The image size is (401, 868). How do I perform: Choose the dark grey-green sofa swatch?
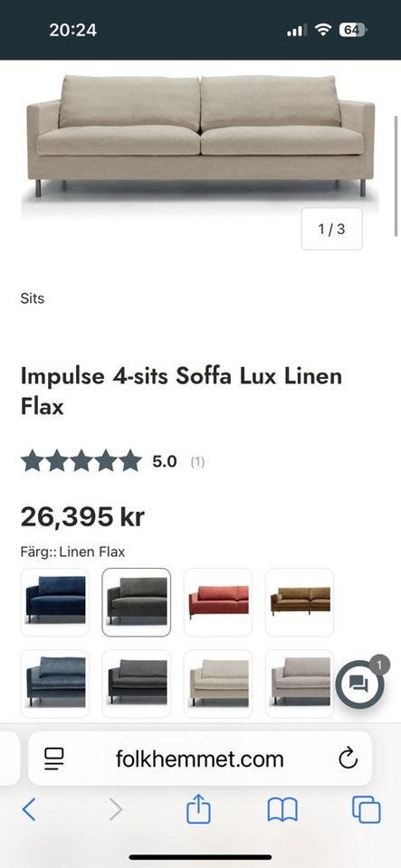tap(137, 602)
